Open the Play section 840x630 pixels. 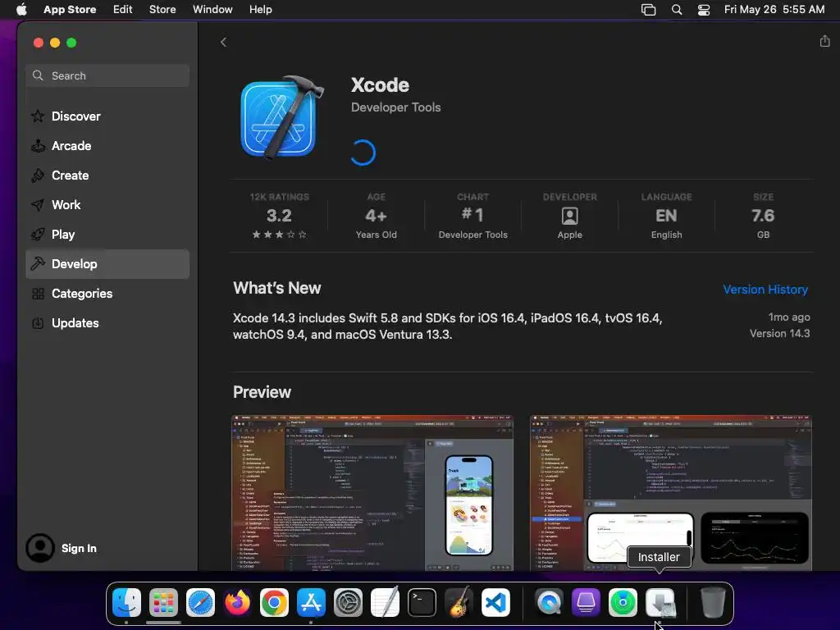click(107, 234)
